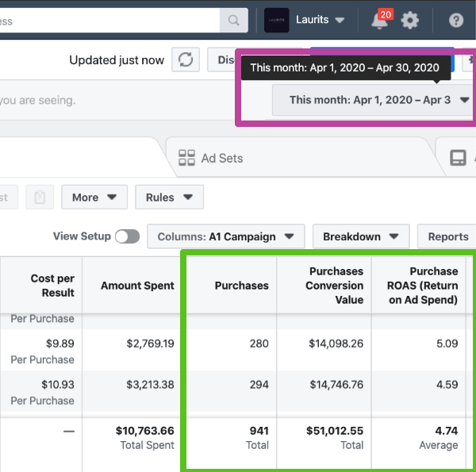
Task: Click in the search input field
Action: coord(109,21)
